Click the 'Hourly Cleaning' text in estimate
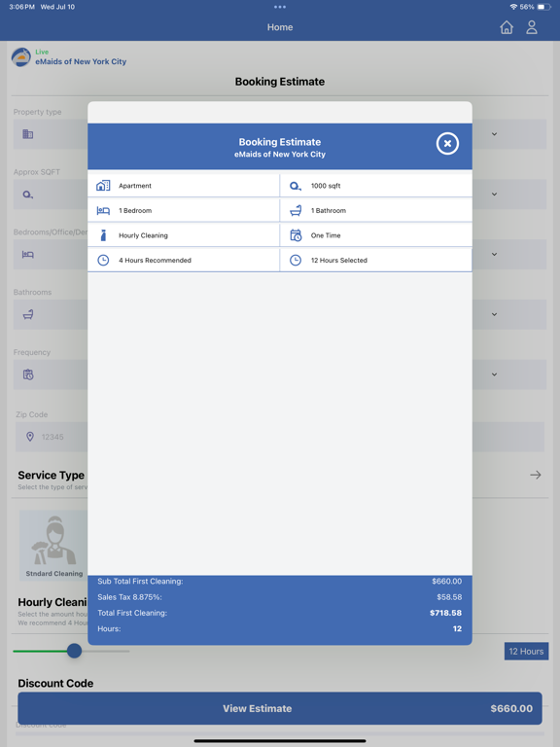Screen dimensions: 560x747 [143, 235]
